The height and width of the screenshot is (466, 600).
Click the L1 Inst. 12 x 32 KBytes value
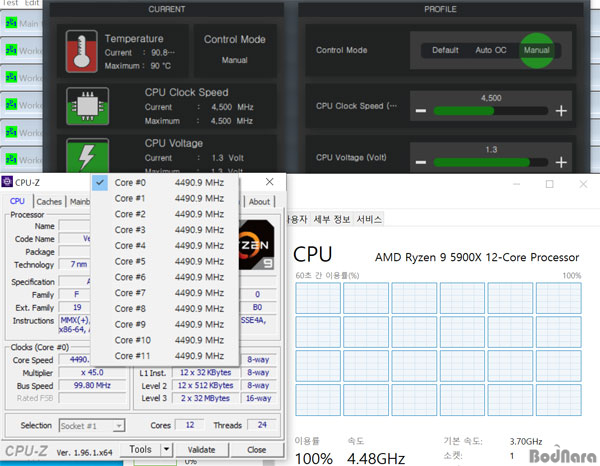pos(205,372)
